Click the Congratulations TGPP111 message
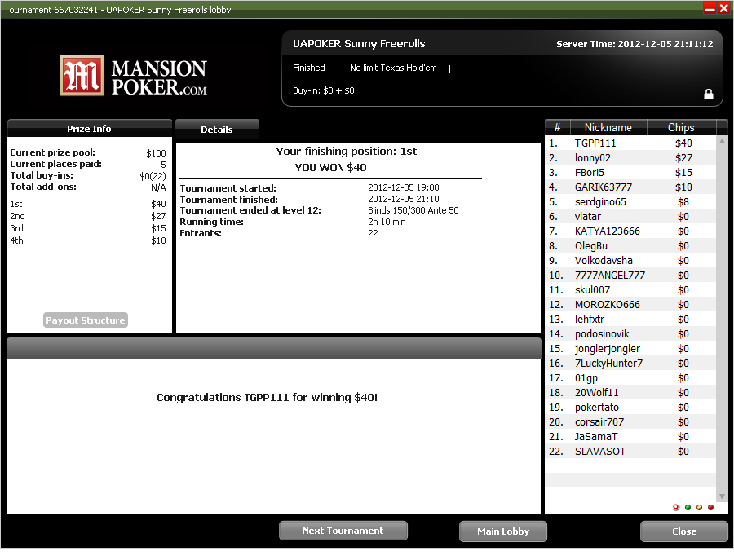Viewport: 734px width, 560px height. (267, 397)
